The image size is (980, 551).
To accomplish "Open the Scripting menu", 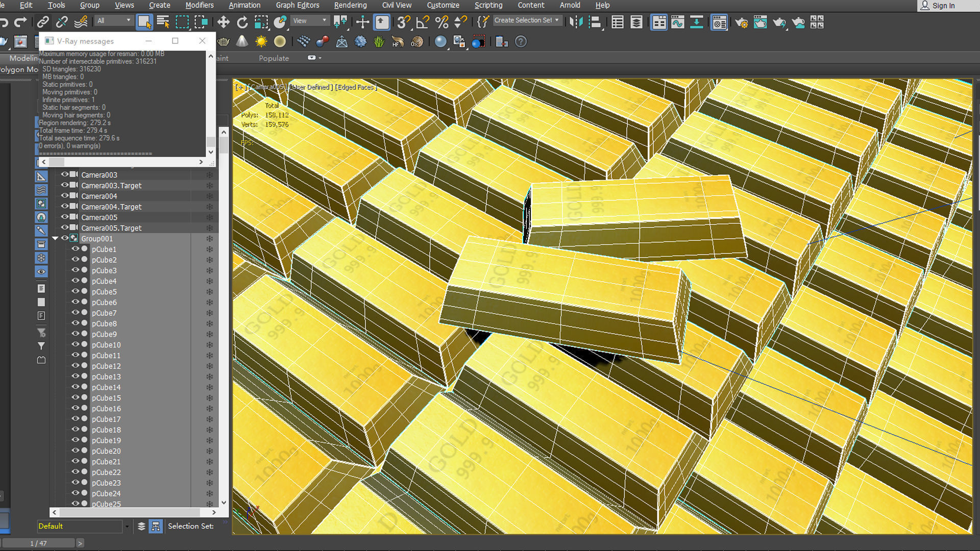I will click(x=488, y=5).
